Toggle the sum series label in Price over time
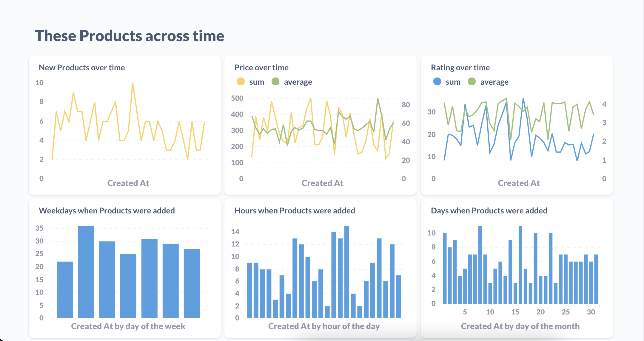 click(257, 82)
